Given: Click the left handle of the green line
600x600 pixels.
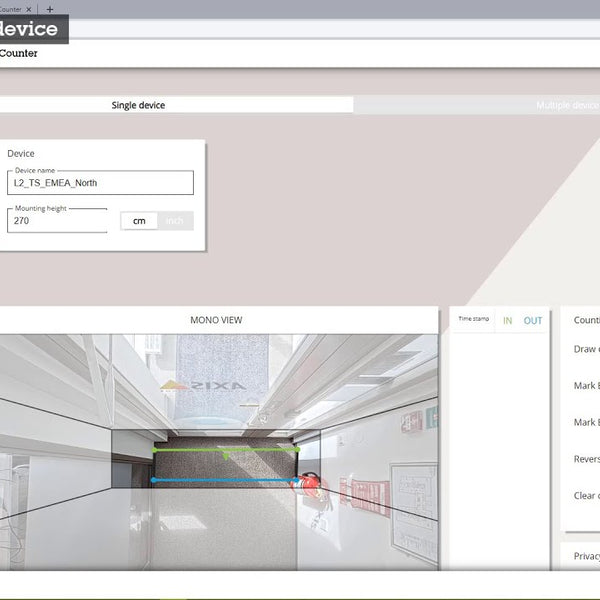Looking at the screenshot, I should click(154, 451).
